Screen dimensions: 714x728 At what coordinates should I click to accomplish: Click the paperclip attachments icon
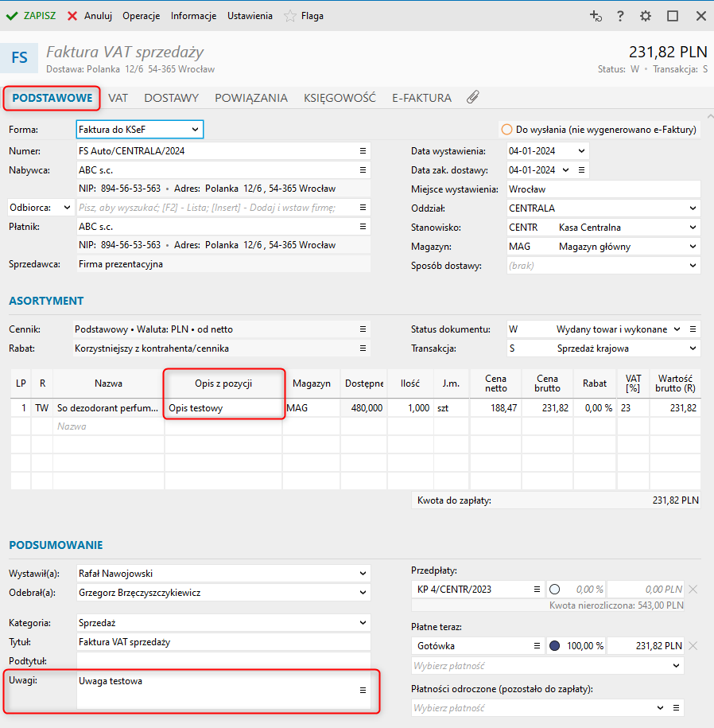pyautogui.click(x=472, y=98)
